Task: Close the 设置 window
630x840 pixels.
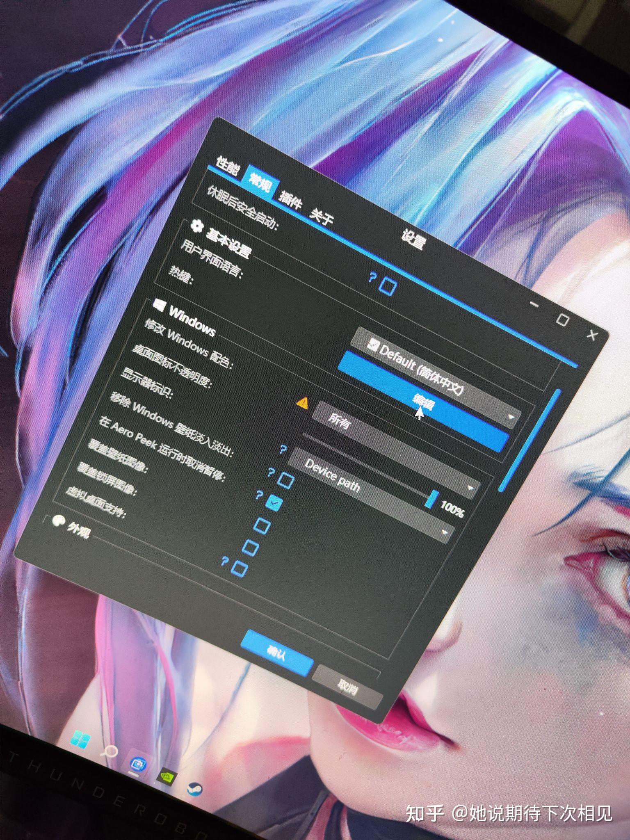Action: click(592, 335)
